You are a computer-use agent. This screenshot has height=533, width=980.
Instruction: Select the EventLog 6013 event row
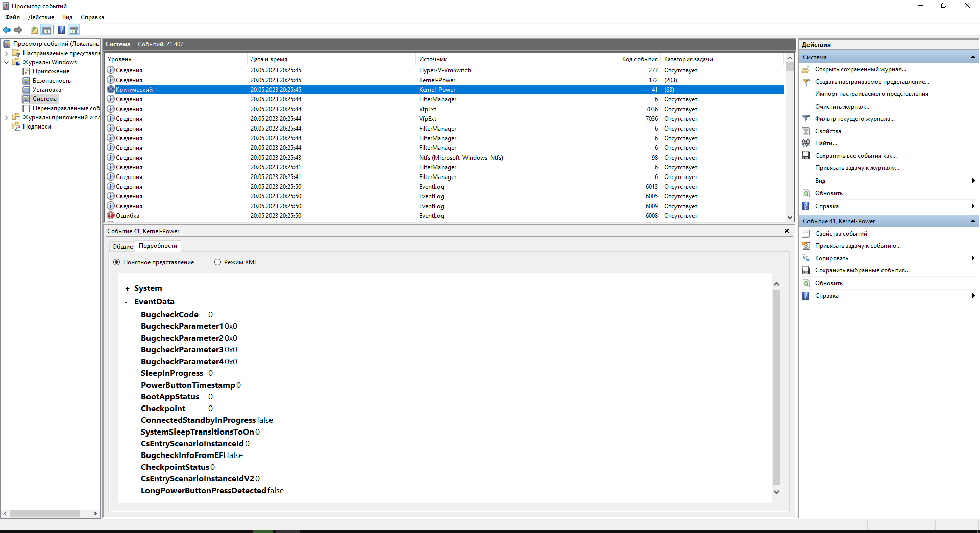[444, 187]
